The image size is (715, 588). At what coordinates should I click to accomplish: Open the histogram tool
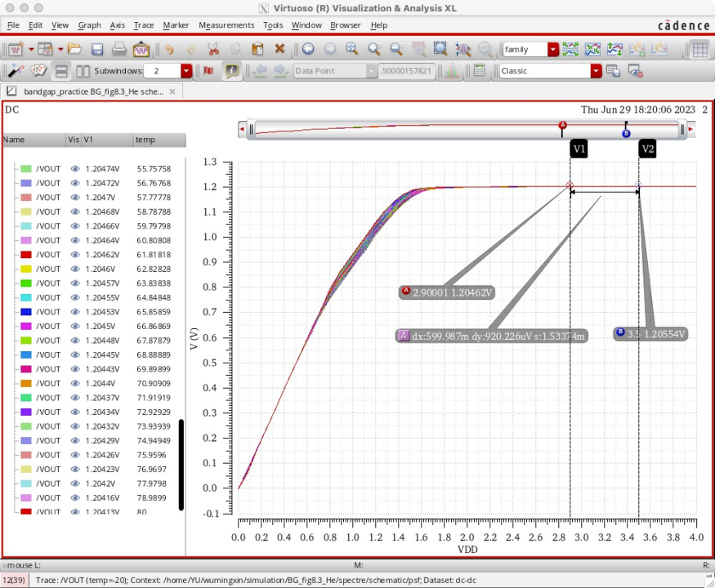(451, 71)
